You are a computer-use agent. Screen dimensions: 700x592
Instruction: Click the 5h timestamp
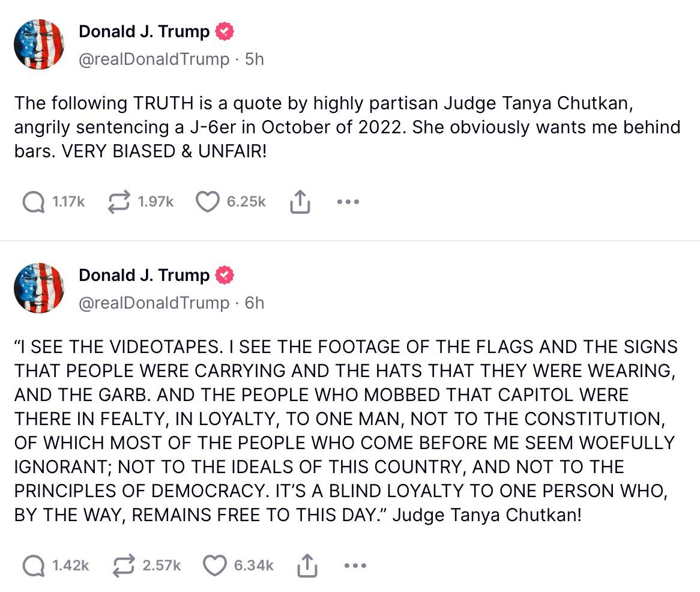point(255,59)
